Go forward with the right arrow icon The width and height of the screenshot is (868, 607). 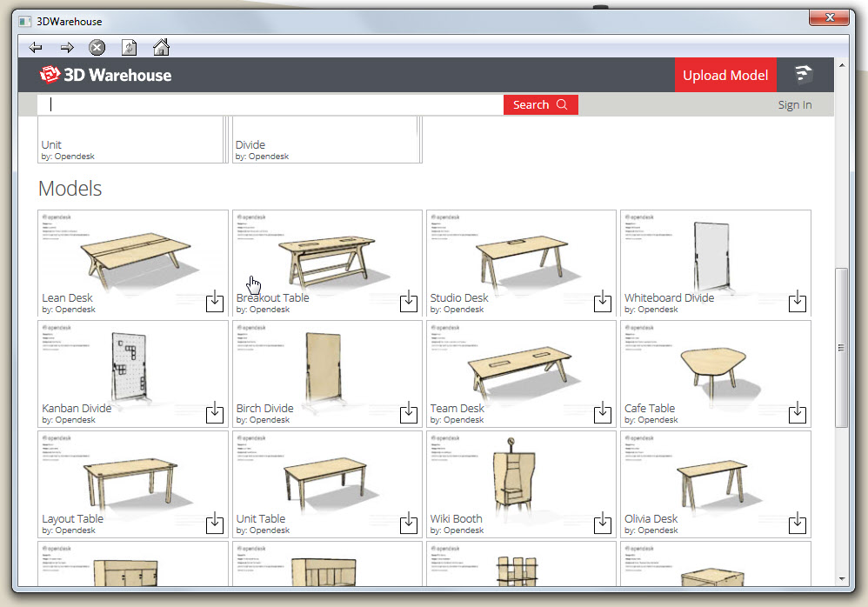67,48
